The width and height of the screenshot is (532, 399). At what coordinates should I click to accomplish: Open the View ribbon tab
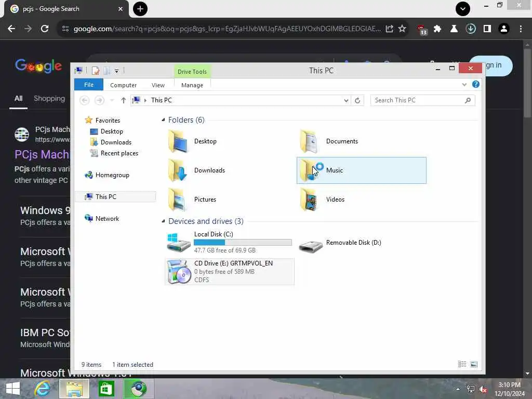pyautogui.click(x=158, y=85)
